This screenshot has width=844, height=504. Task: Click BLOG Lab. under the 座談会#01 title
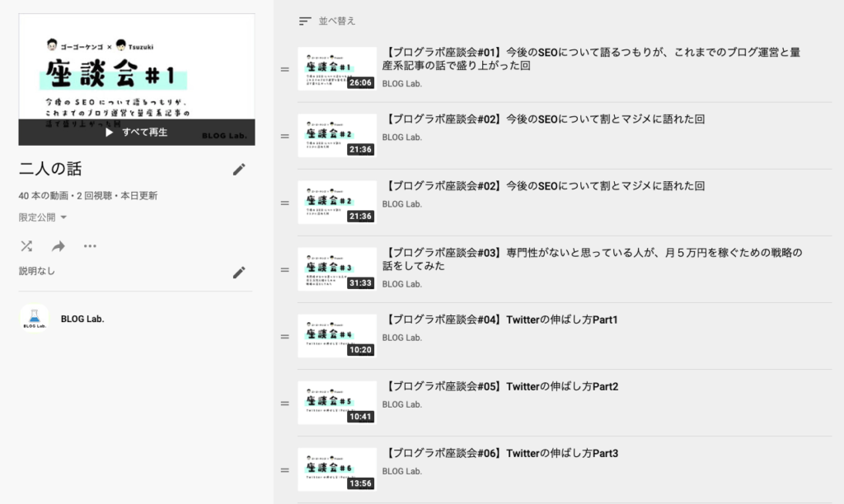(402, 83)
